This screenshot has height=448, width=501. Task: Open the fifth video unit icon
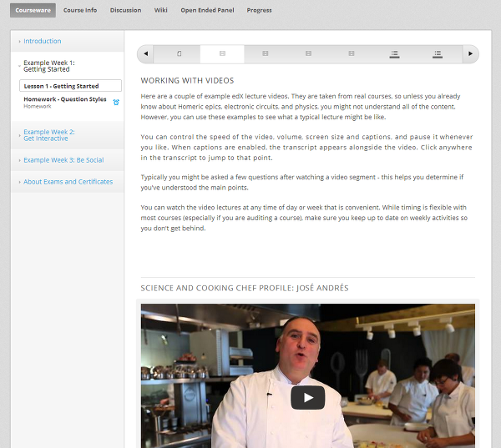352,53
